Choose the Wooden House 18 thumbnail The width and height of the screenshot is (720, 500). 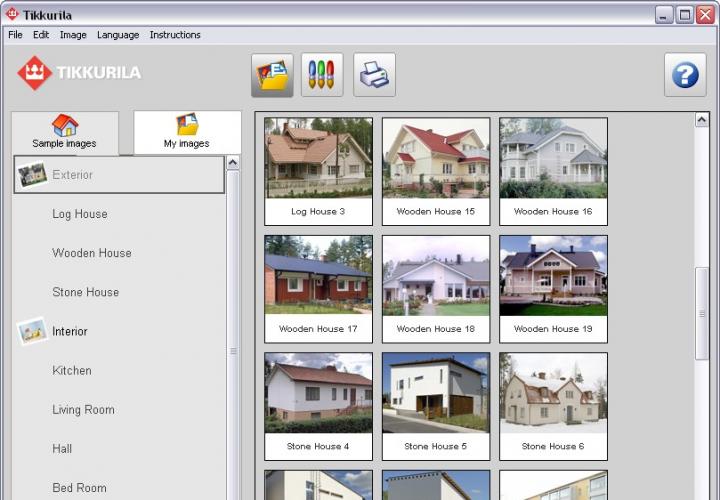(436, 289)
